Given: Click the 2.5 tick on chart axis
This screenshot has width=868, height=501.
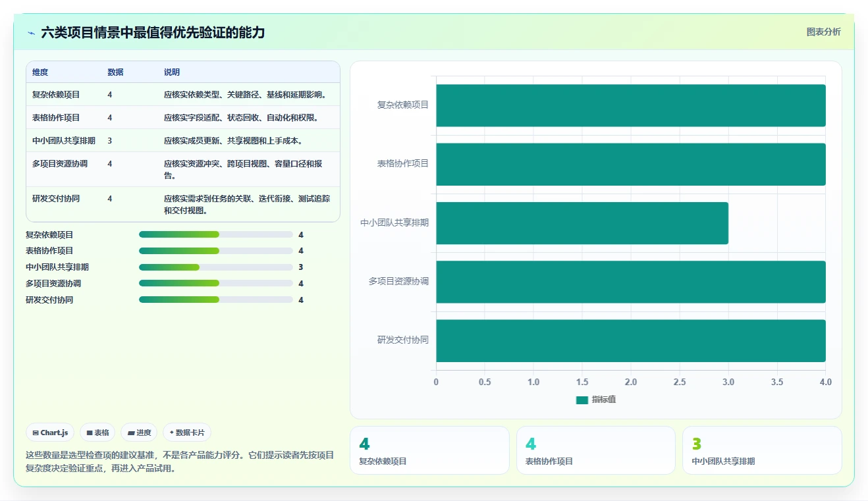Looking at the screenshot, I should tap(680, 382).
